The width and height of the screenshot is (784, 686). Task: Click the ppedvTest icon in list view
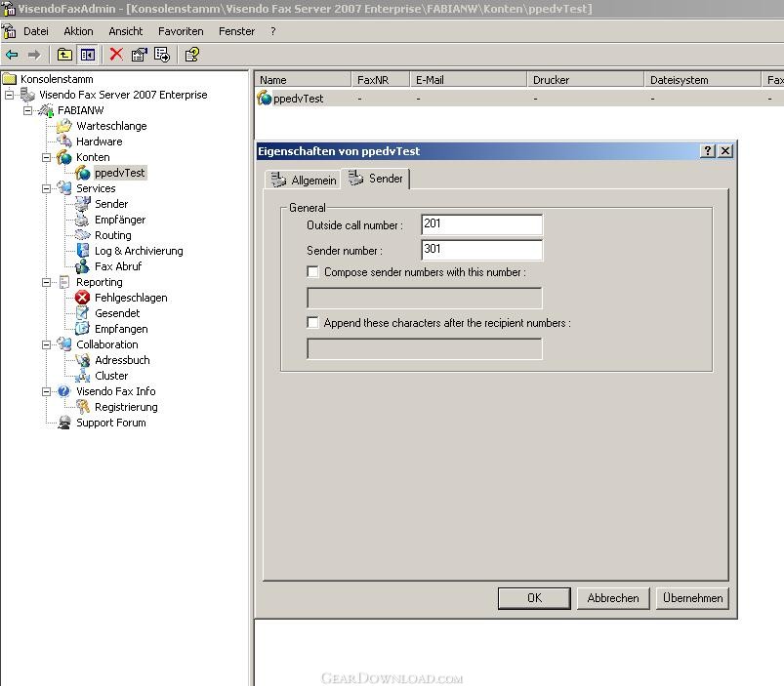[x=264, y=98]
